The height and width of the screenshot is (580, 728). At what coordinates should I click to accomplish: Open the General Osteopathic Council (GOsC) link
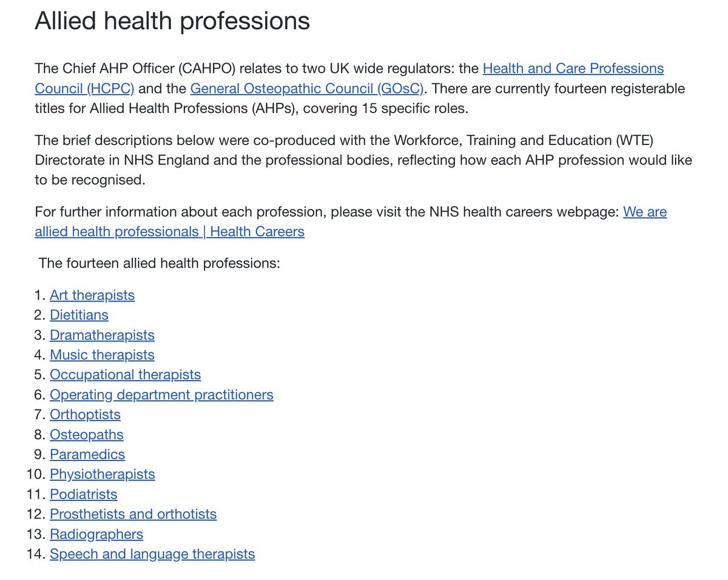pyautogui.click(x=306, y=89)
